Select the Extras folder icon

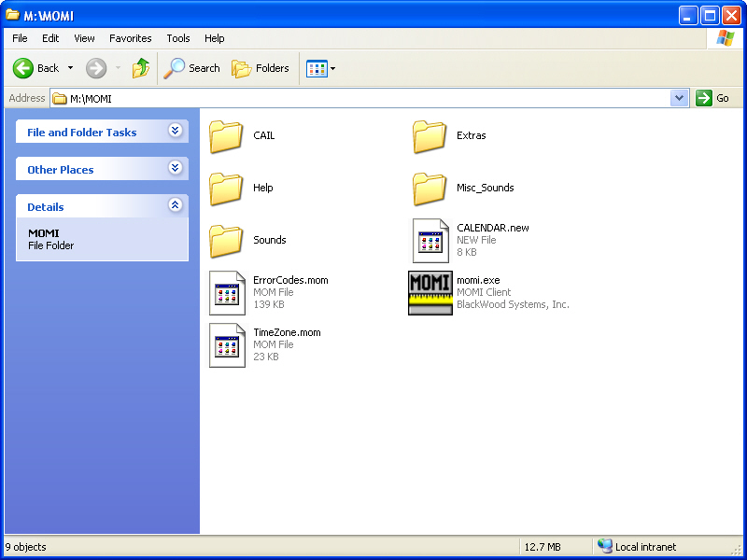pyautogui.click(x=430, y=136)
